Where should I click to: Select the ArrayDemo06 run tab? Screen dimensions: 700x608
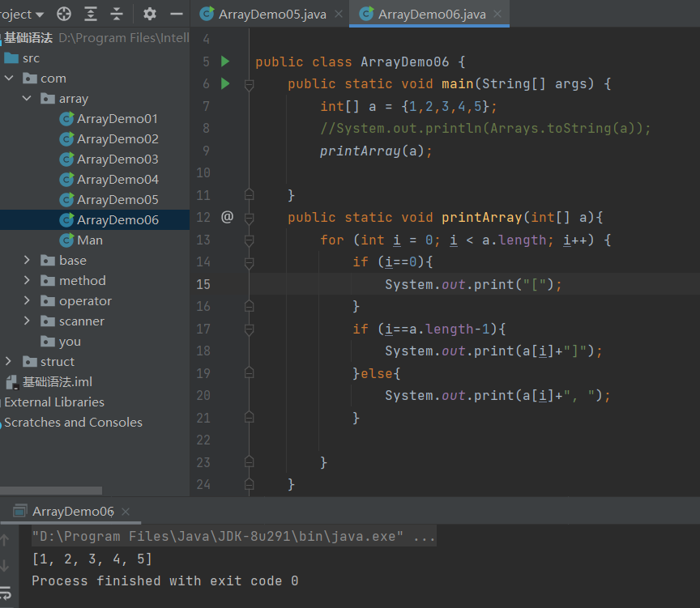point(73,511)
